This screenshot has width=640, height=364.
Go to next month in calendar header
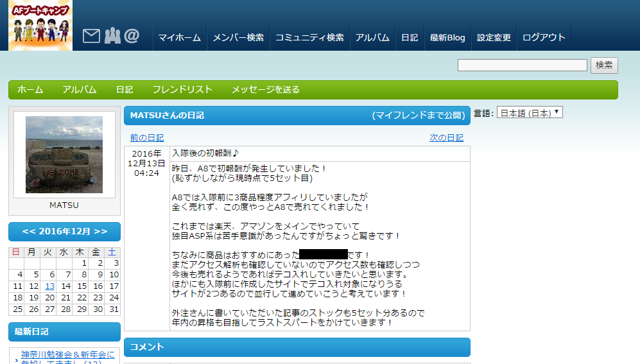100,231
